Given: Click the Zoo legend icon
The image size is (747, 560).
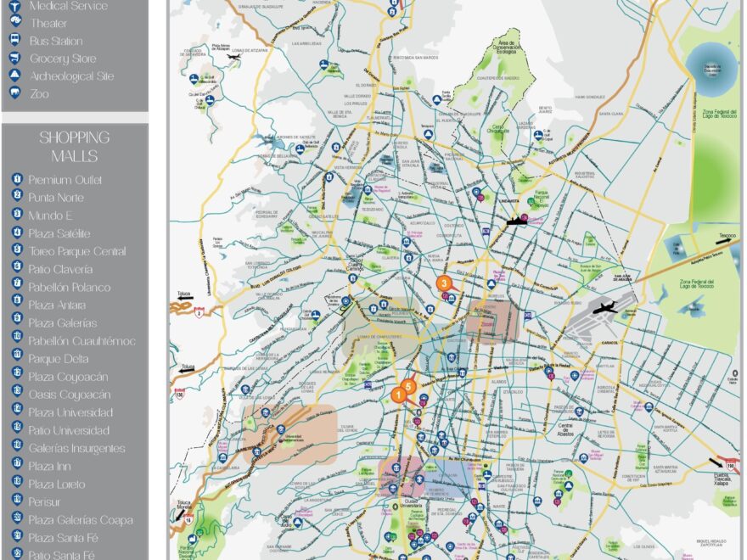Looking at the screenshot, I should pyautogui.click(x=14, y=94).
